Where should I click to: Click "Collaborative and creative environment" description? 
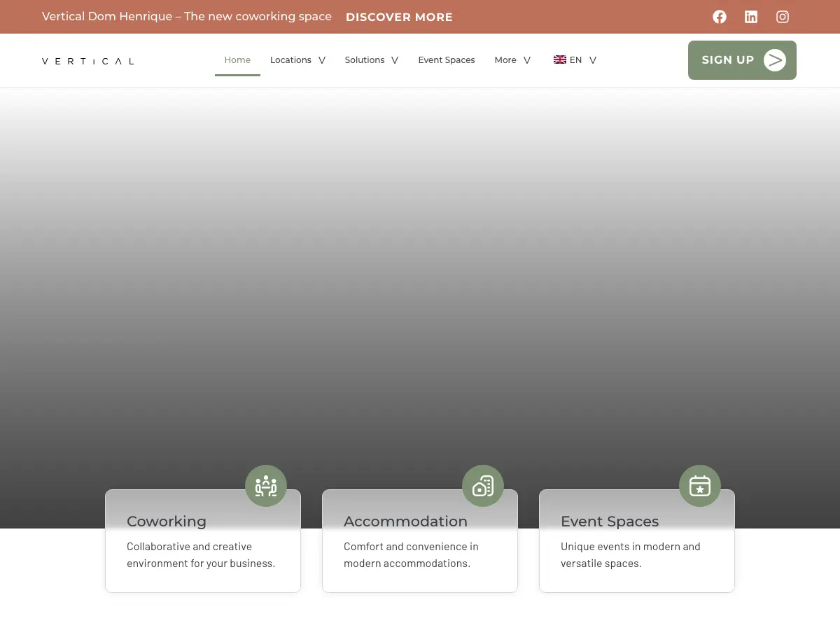click(x=201, y=555)
